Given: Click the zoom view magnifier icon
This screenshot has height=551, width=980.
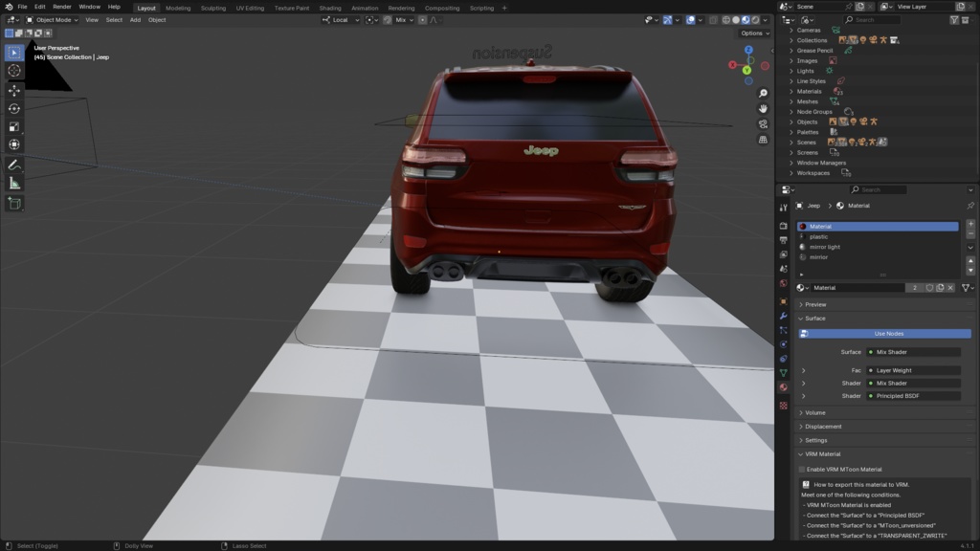Looking at the screenshot, I should point(763,93).
